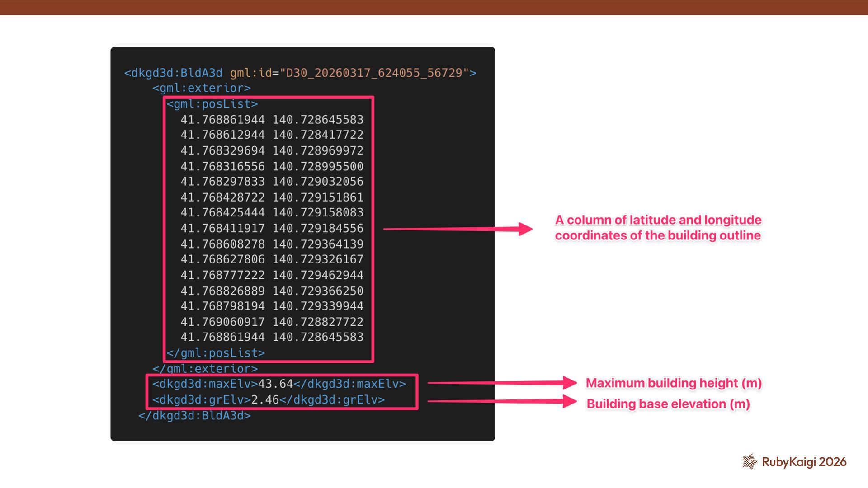The image size is (868, 488).
Task: Click the opening dkgd3d:BldA3d tag
Action: point(173,73)
